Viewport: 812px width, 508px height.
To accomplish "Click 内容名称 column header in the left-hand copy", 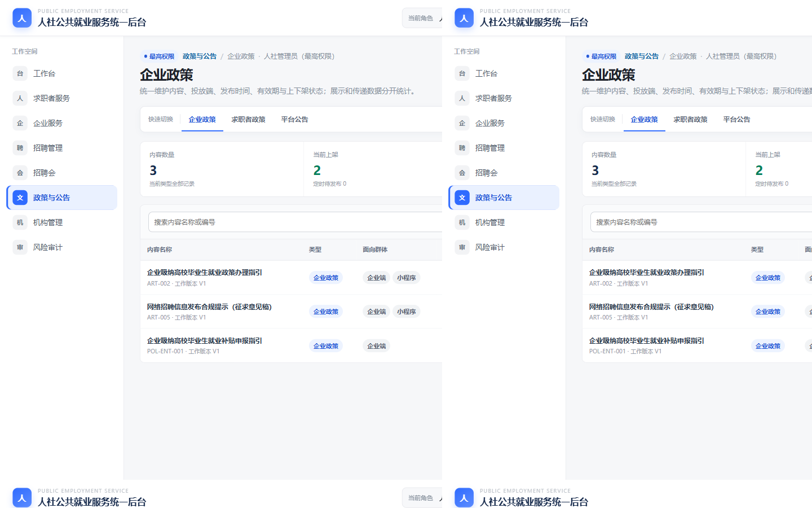I will point(160,249).
